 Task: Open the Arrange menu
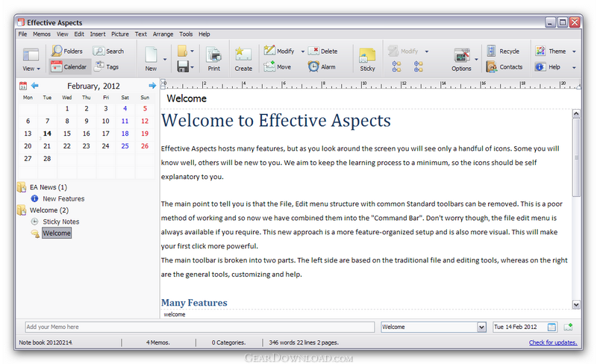[163, 34]
